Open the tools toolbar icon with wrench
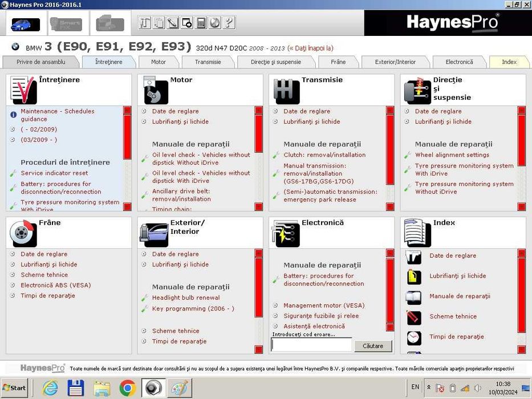532x399 pixels. click(144, 23)
